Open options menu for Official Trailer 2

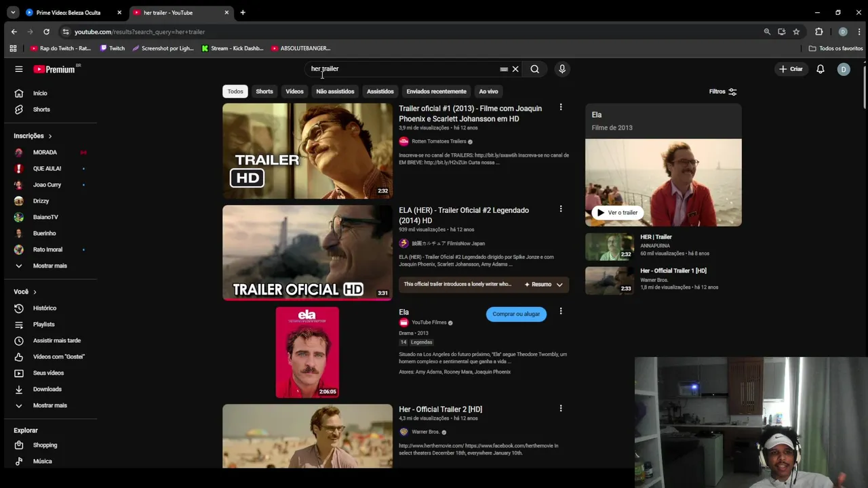point(561,409)
